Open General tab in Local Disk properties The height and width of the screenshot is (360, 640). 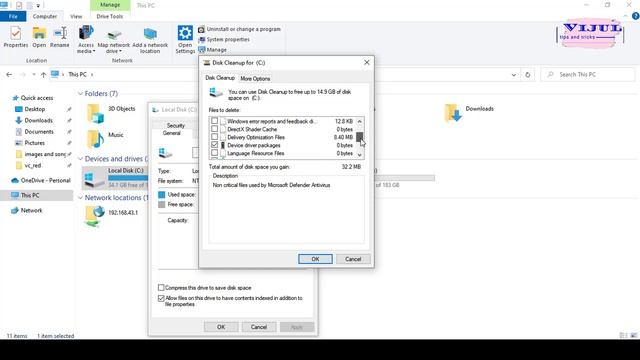pos(171,133)
